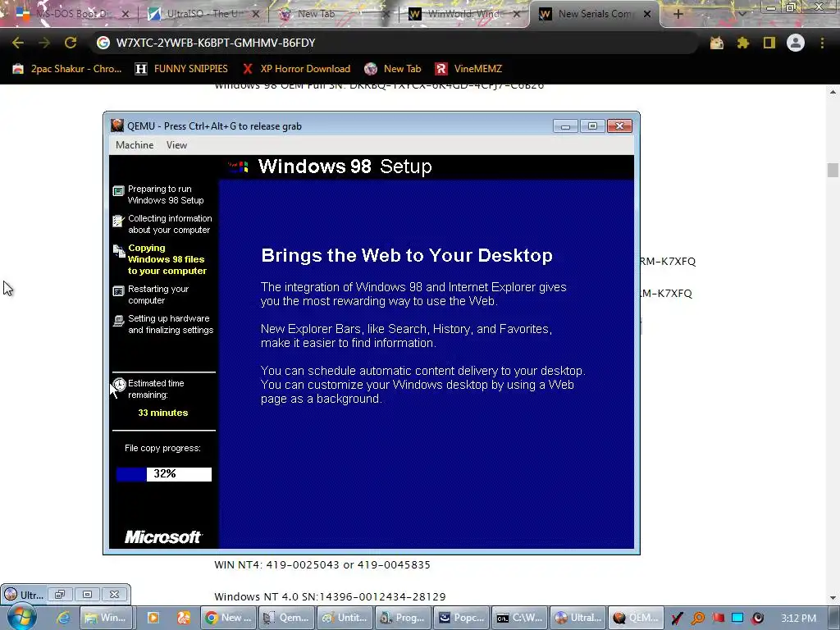The height and width of the screenshot is (630, 840).
Task: Click the red checkmark tray icon
Action: pos(677,619)
